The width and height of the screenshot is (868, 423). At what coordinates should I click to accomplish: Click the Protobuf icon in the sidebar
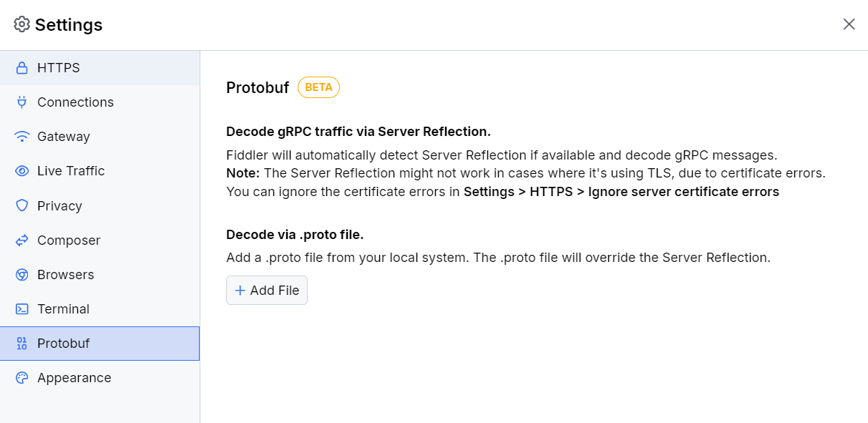(x=22, y=343)
